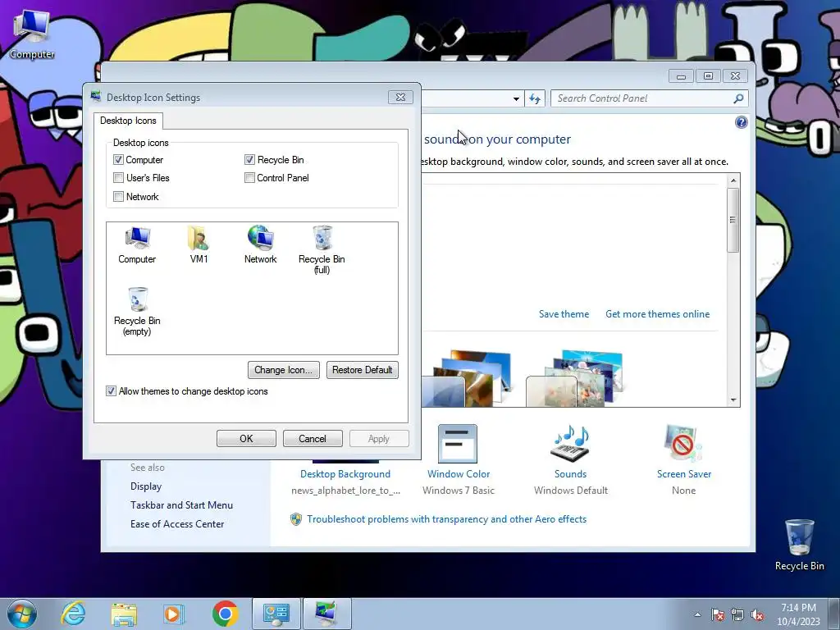Launch Google Chrome from the taskbar
840x630 pixels.
pos(225,614)
